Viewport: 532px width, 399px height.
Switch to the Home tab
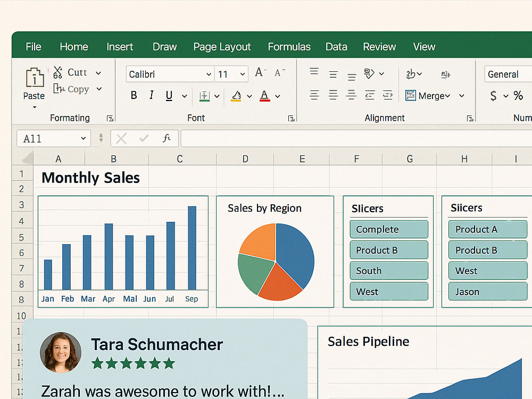point(74,47)
